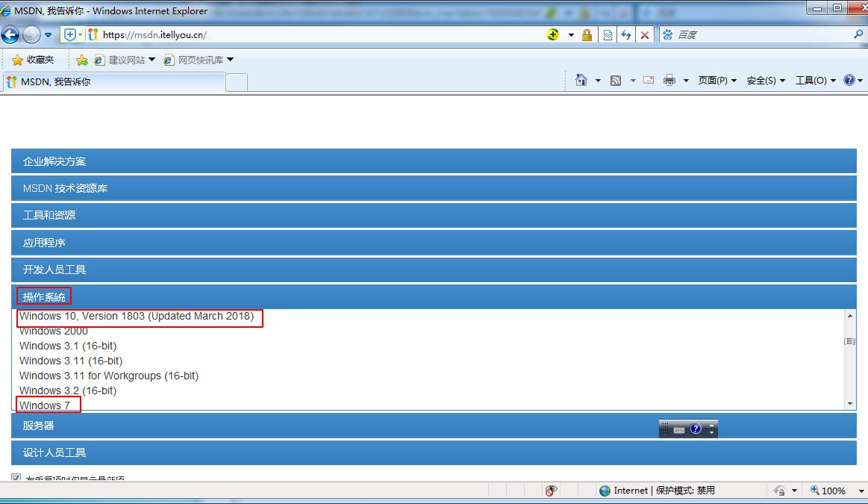Screen dimensions: 868x504
Task: Click the 100% zoom level button
Action: [x=828, y=491]
